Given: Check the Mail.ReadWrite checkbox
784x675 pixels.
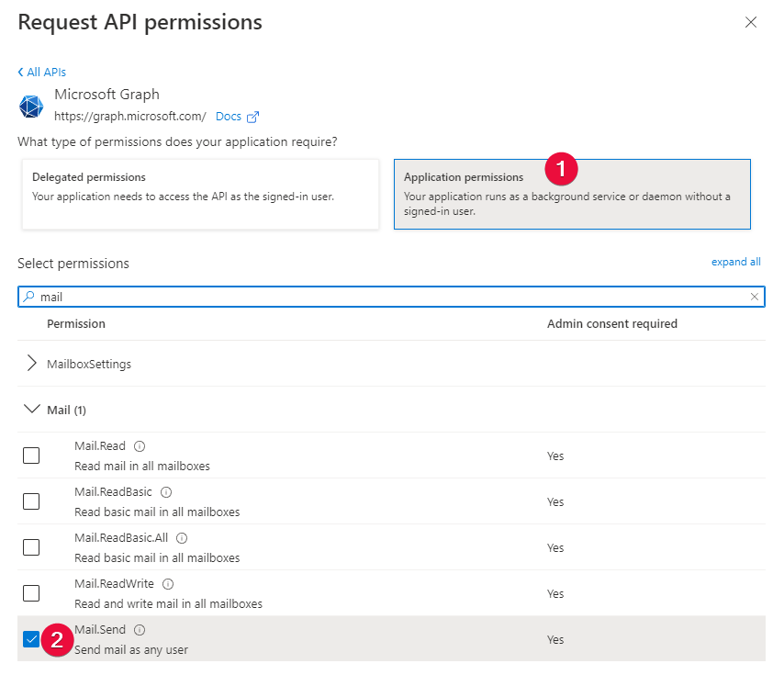Looking at the screenshot, I should tap(31, 593).
